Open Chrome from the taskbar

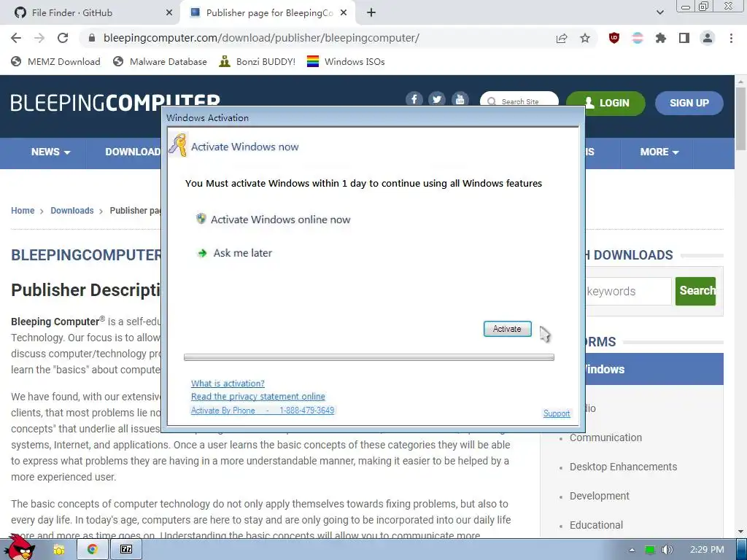coord(93,550)
